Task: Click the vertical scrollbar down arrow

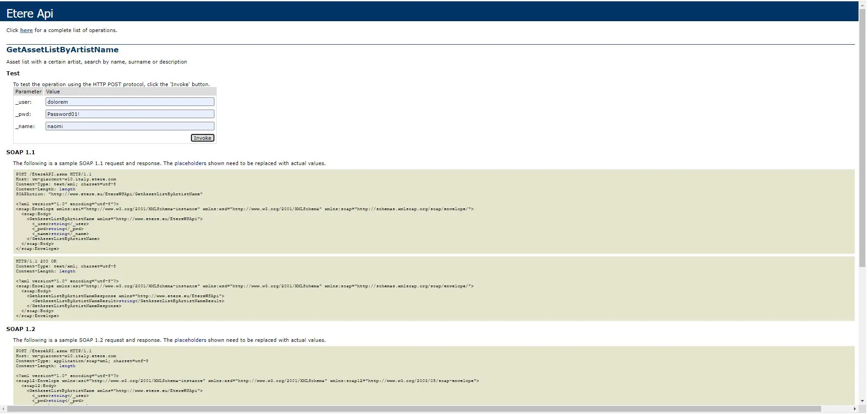Action: [x=863, y=401]
